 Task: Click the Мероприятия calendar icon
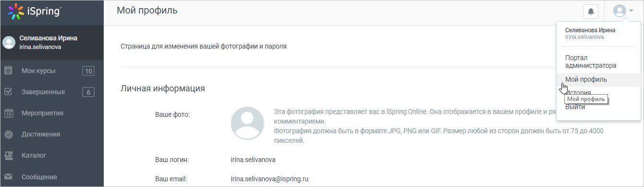coord(8,113)
